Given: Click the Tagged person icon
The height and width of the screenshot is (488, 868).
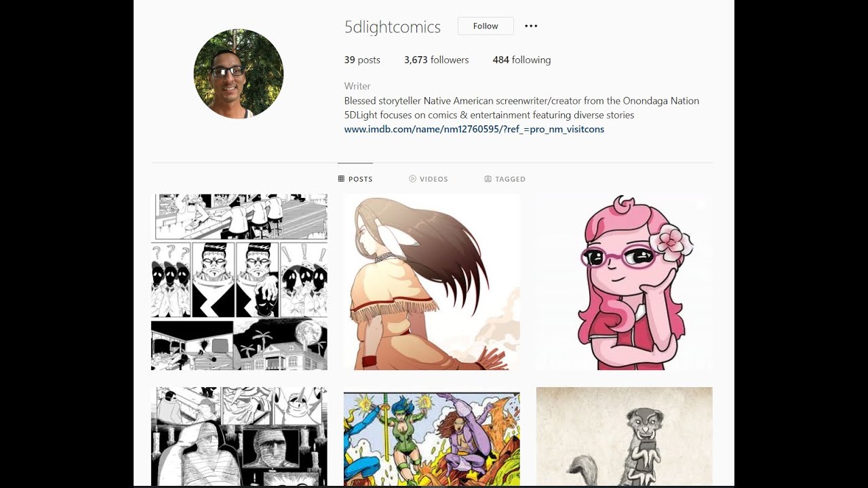Looking at the screenshot, I should tap(488, 179).
